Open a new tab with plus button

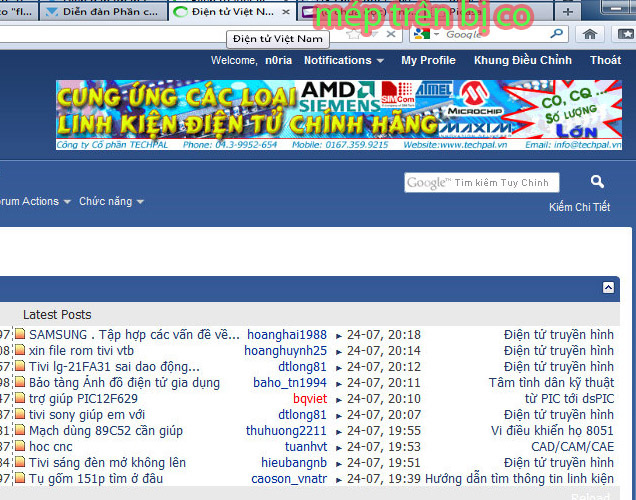coord(567,12)
